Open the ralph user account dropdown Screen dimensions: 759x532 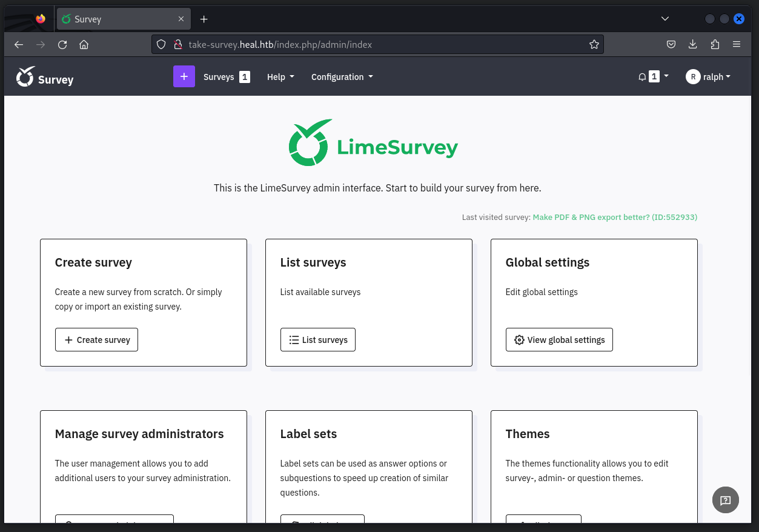point(708,77)
